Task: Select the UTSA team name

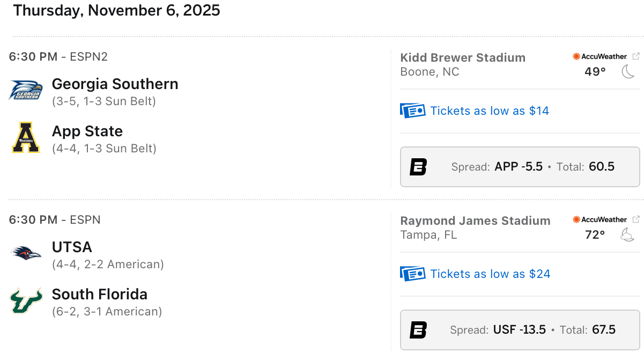Action: [x=72, y=247]
